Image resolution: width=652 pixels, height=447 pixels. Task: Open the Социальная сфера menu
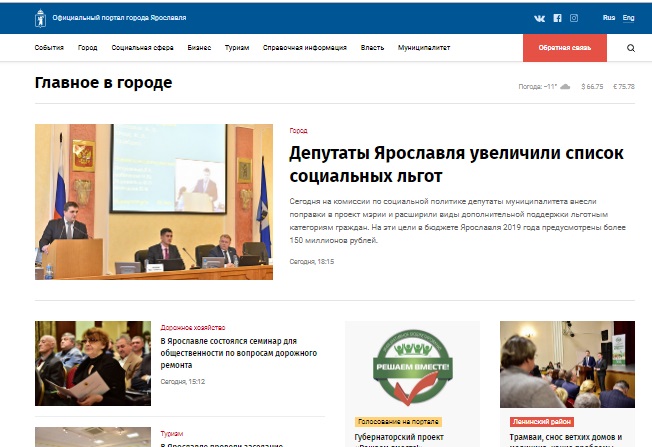tap(142, 48)
